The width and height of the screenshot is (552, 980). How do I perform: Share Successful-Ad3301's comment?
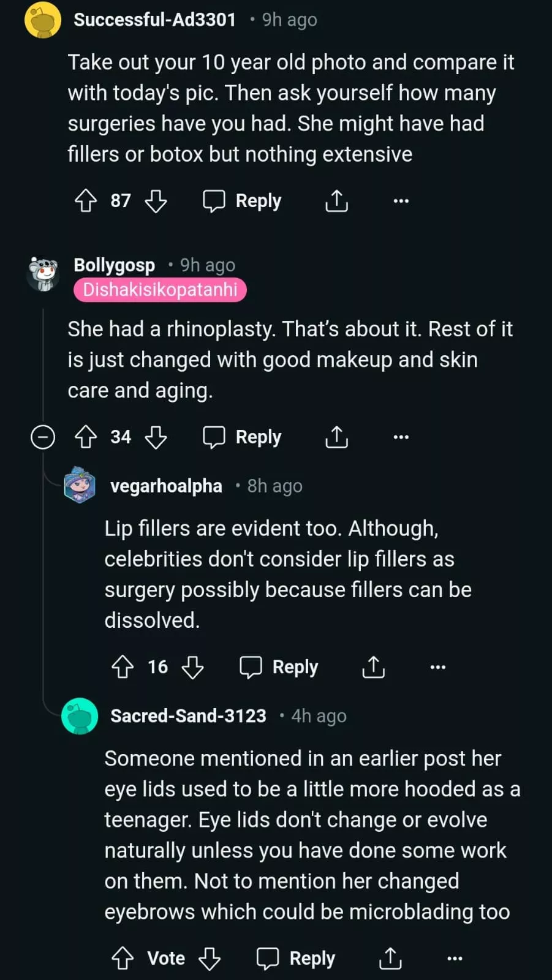pyautogui.click(x=336, y=201)
